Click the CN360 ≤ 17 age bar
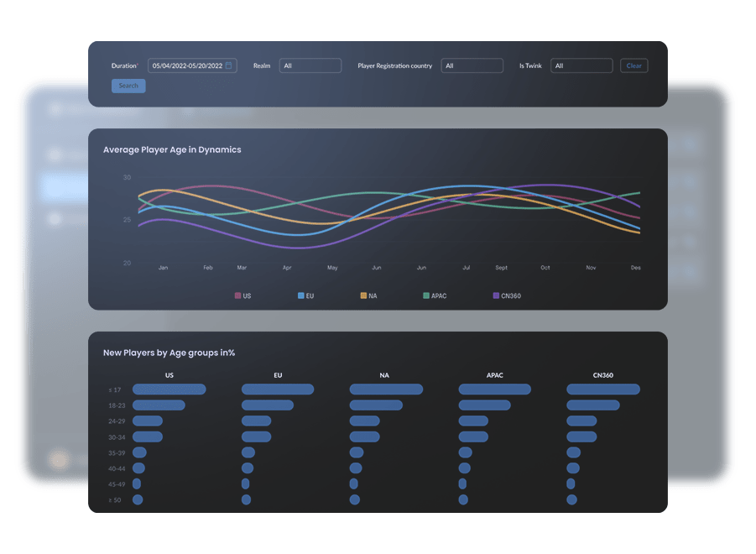Screen dimensions: 756x554 click(602, 389)
